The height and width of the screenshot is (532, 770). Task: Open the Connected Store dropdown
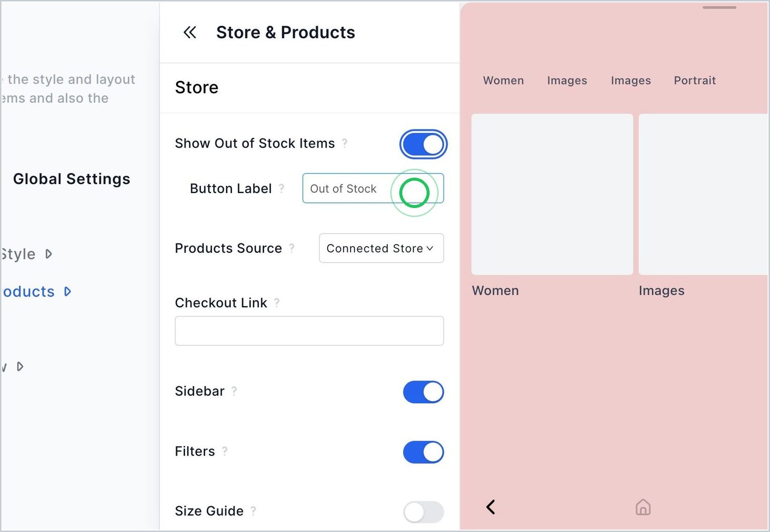381,248
